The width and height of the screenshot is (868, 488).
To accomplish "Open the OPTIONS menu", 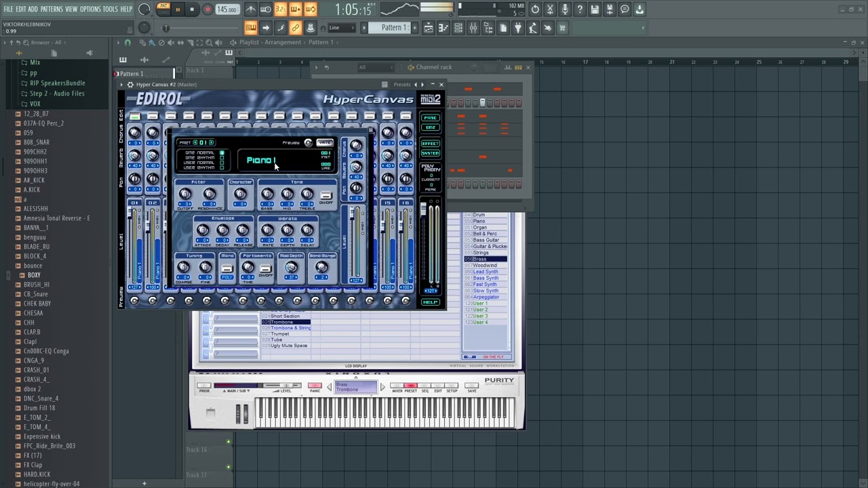I will [x=90, y=9].
